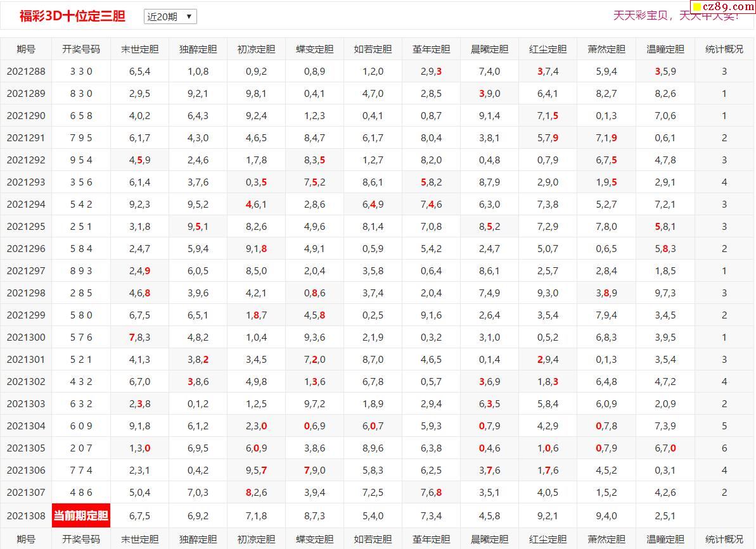The height and width of the screenshot is (549, 756).
Task: Select period number 2021300
Action: 26,338
